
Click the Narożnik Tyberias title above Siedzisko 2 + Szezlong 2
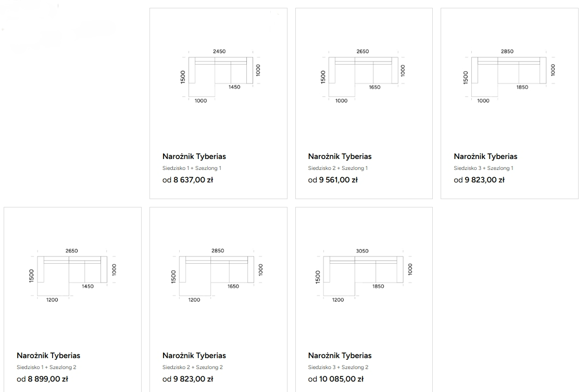click(194, 356)
